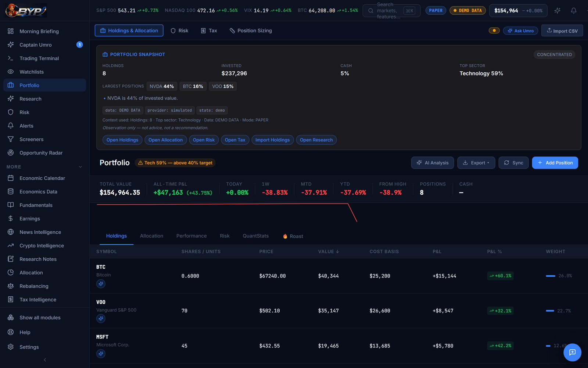The image size is (588, 368).
Task: Switch to the Tax tab
Action: (209, 31)
